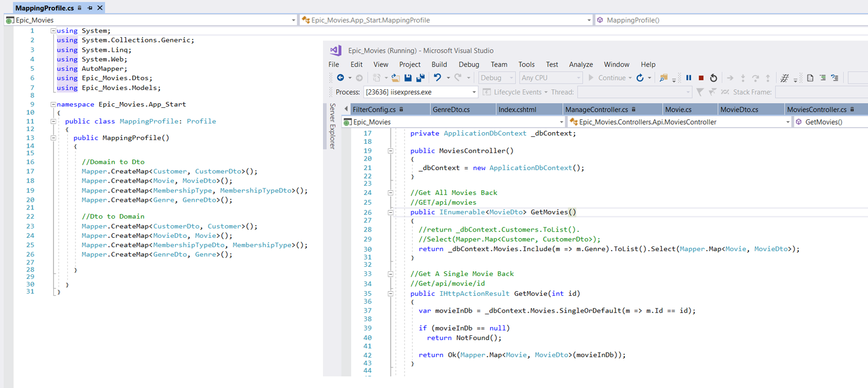Open the Thread combo box
The height and width of the screenshot is (388, 868).
click(635, 92)
